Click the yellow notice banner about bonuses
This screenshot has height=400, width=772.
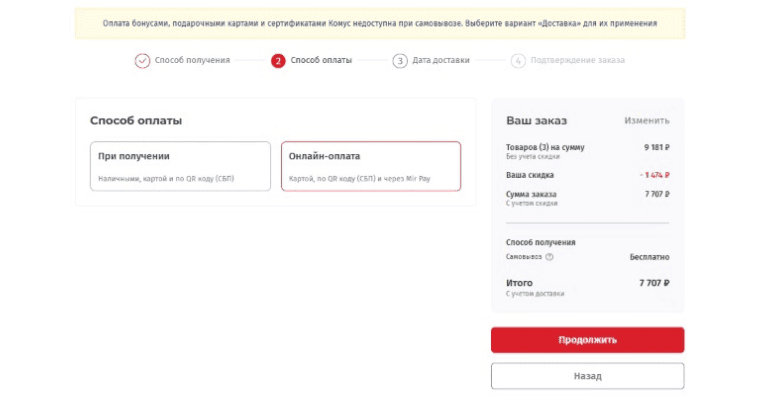click(380, 22)
